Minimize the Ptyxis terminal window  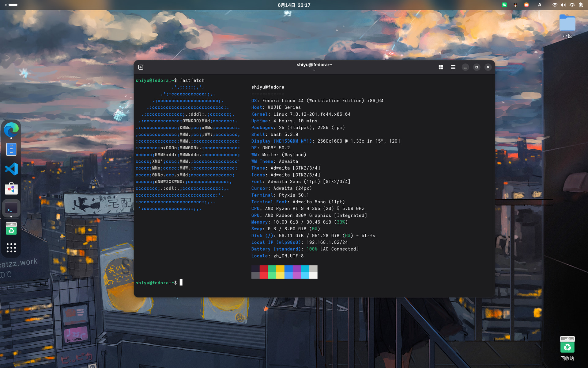tap(465, 67)
